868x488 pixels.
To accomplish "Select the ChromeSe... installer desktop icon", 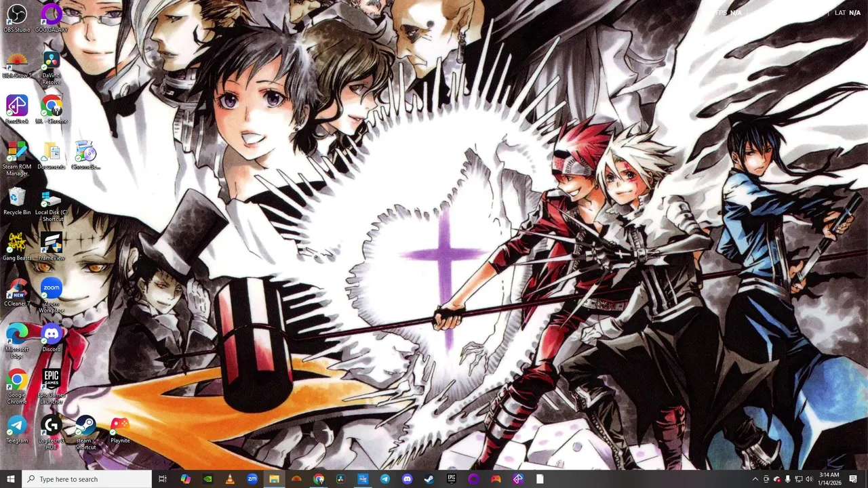I will 85,156.
